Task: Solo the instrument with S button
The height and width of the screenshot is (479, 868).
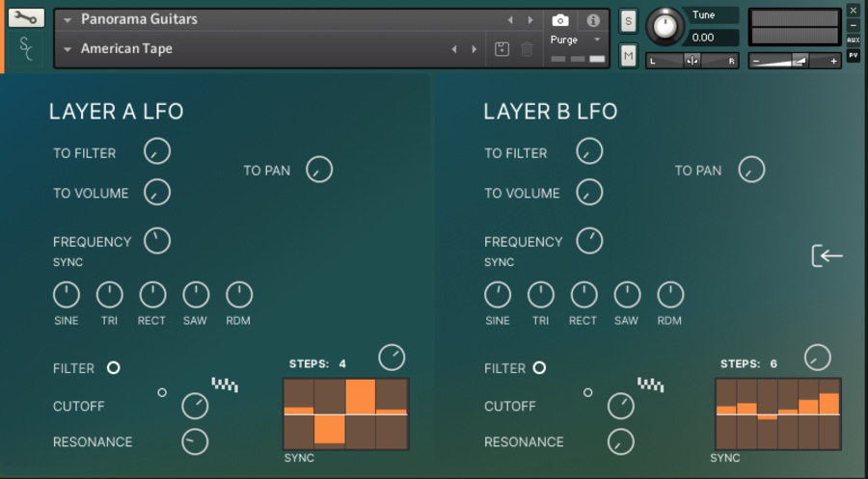Action: [628, 21]
